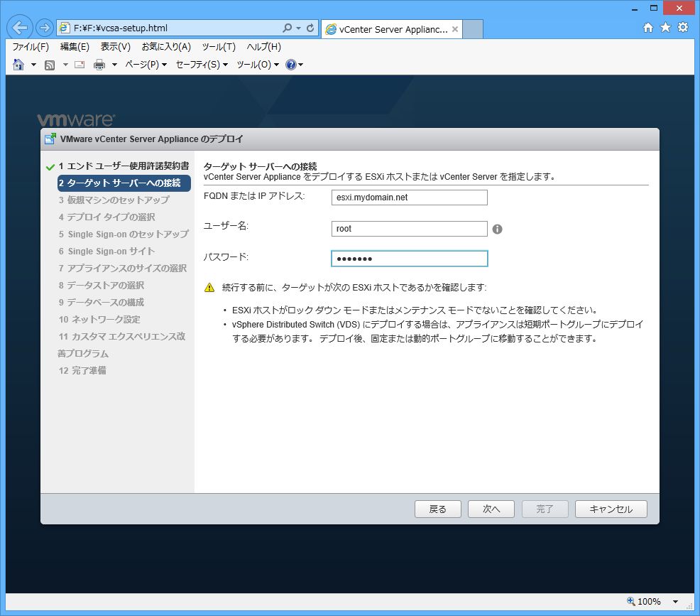Viewport: 700px width, 616px height.
Task: Click the 100% zoom level text
Action: (x=649, y=601)
